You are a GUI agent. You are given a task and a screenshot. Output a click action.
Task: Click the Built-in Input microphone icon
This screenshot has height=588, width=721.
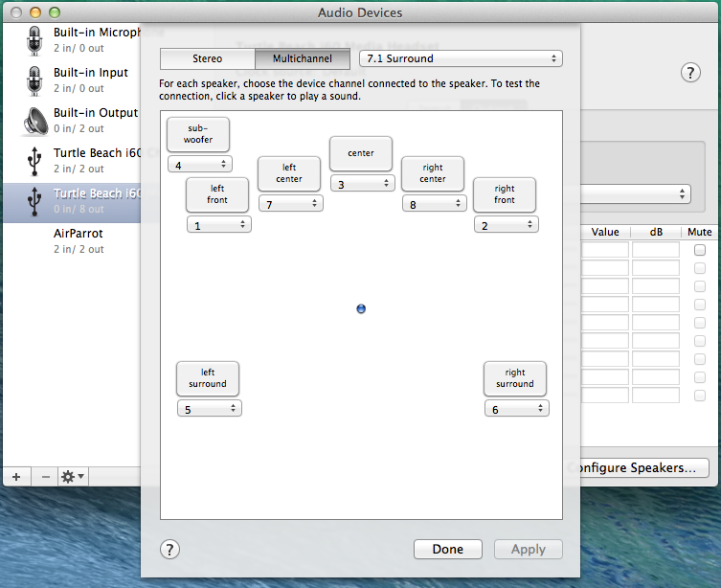(35, 80)
